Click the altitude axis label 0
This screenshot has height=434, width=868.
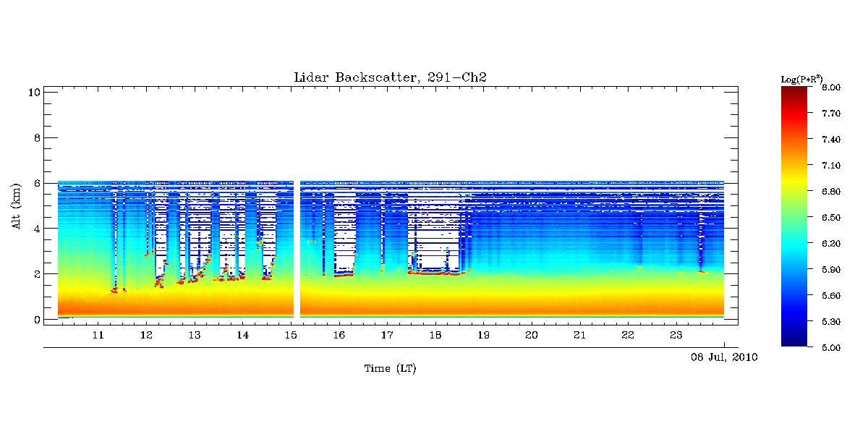point(35,320)
